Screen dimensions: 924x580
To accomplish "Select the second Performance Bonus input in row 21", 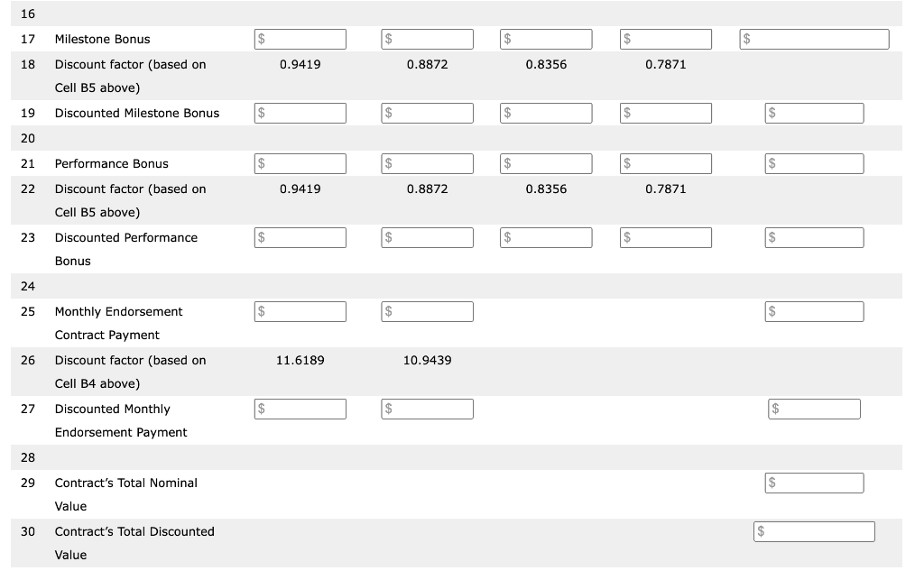I will [427, 163].
